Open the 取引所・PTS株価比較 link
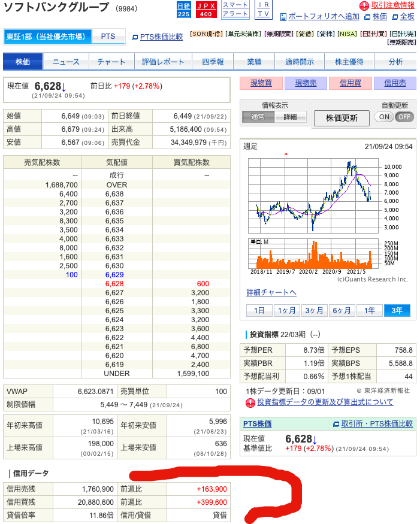The image size is (420, 524). coord(377,424)
